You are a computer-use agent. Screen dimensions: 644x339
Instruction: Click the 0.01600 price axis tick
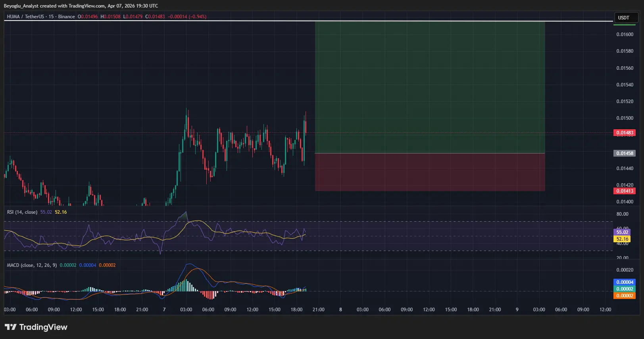(x=625, y=34)
